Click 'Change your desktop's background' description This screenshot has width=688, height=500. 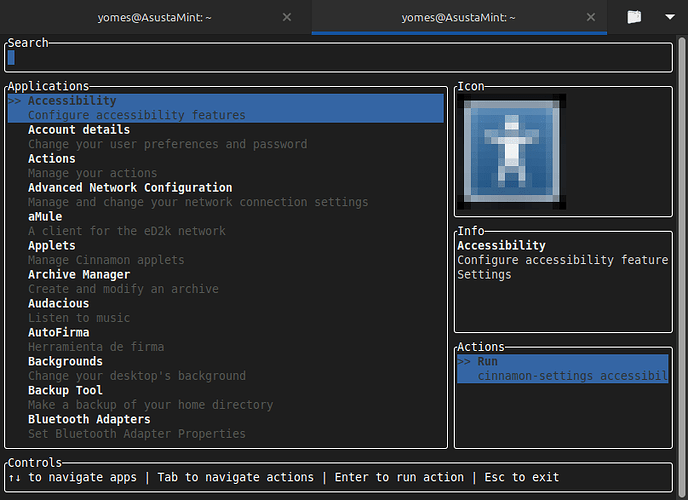[x=137, y=376]
